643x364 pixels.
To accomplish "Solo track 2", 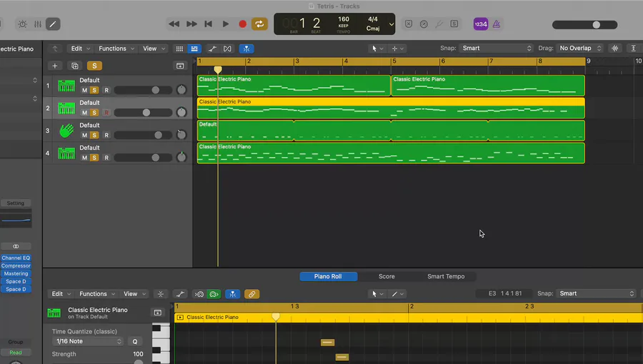I will point(94,113).
